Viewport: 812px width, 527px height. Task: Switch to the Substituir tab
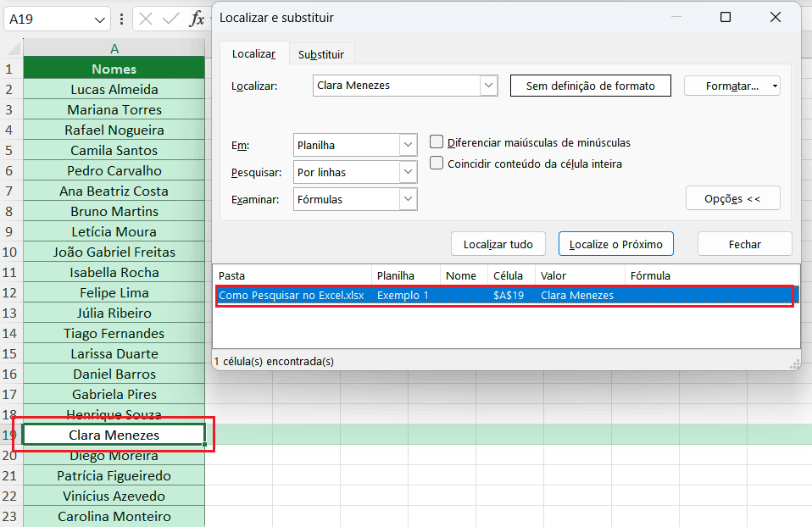(x=321, y=53)
